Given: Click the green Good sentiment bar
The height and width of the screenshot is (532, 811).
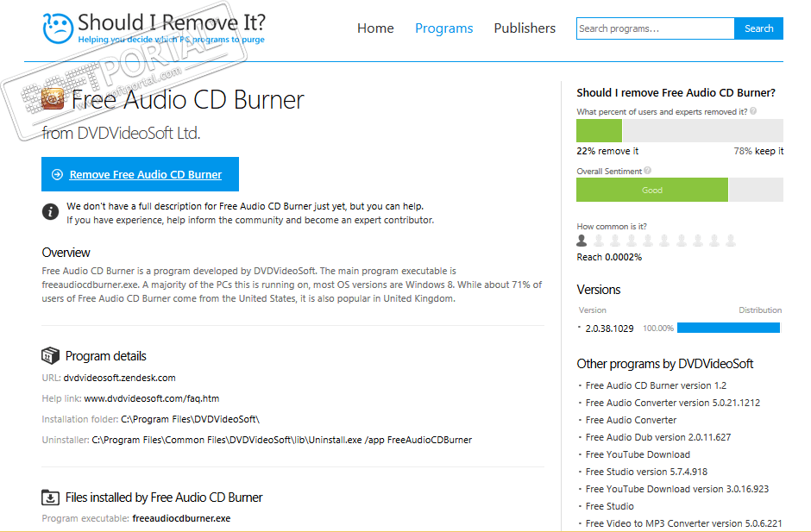Looking at the screenshot, I should click(652, 190).
